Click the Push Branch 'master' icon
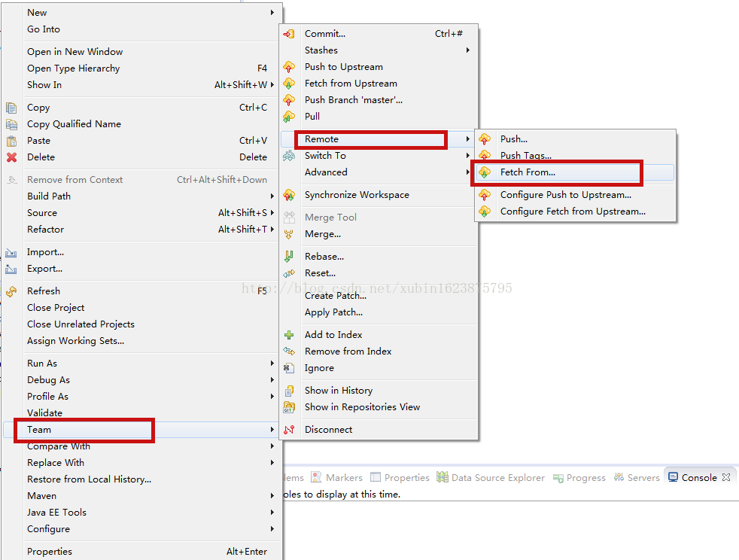 pos(289,100)
